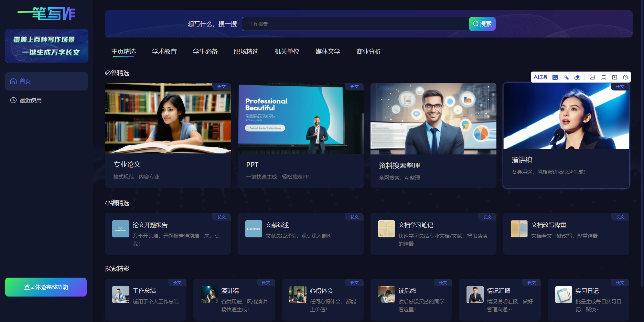The width and height of the screenshot is (644, 322).
Task: Switch to the 职场精选 tab
Action: 246,52
